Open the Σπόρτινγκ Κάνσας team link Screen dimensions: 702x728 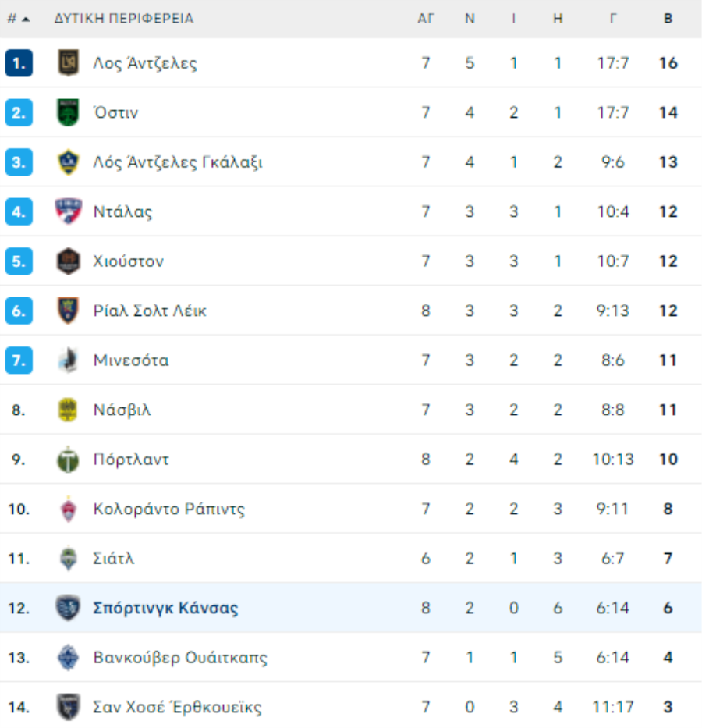(x=165, y=608)
